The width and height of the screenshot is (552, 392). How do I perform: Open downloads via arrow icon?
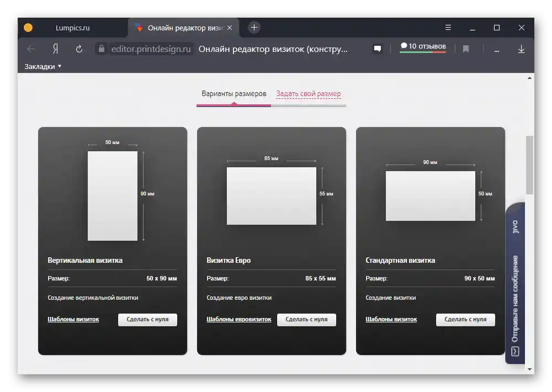(522, 49)
